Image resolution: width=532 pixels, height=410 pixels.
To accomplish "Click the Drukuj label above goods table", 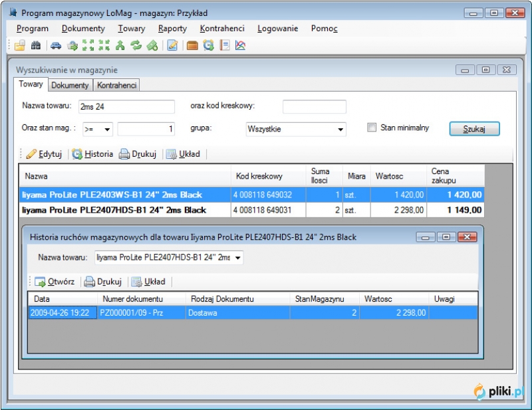I will pos(144,154).
